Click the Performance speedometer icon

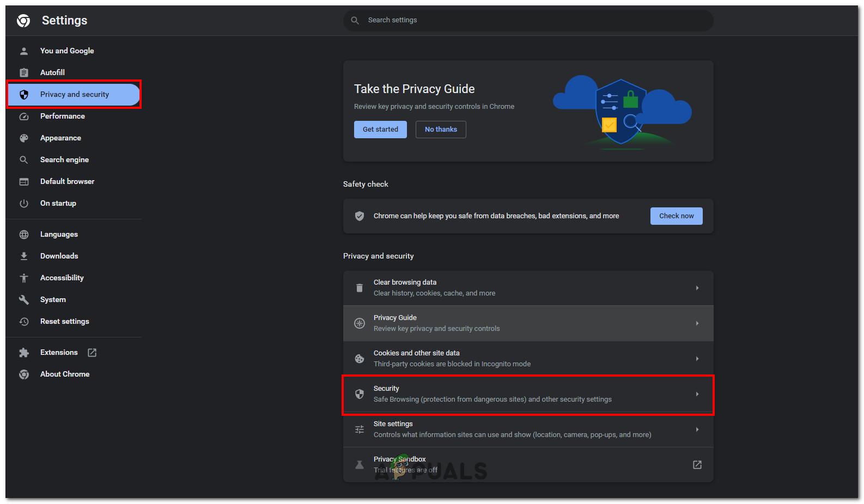[x=24, y=116]
